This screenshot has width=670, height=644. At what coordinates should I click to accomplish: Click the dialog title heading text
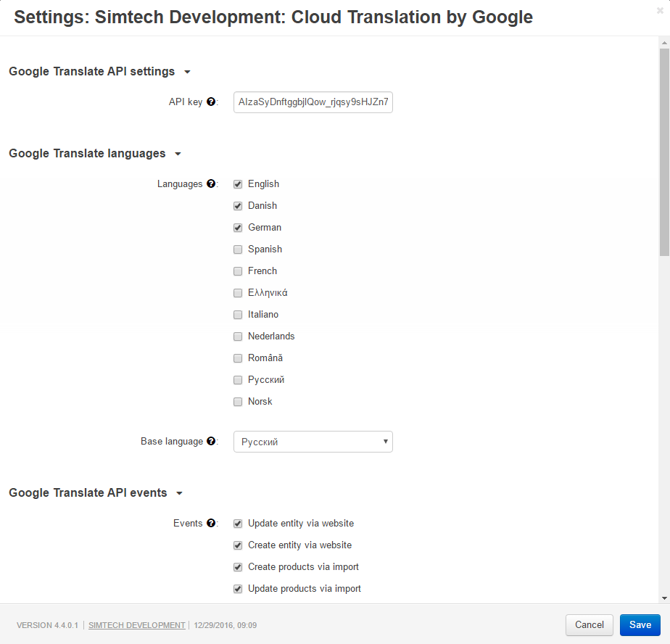coord(273,17)
